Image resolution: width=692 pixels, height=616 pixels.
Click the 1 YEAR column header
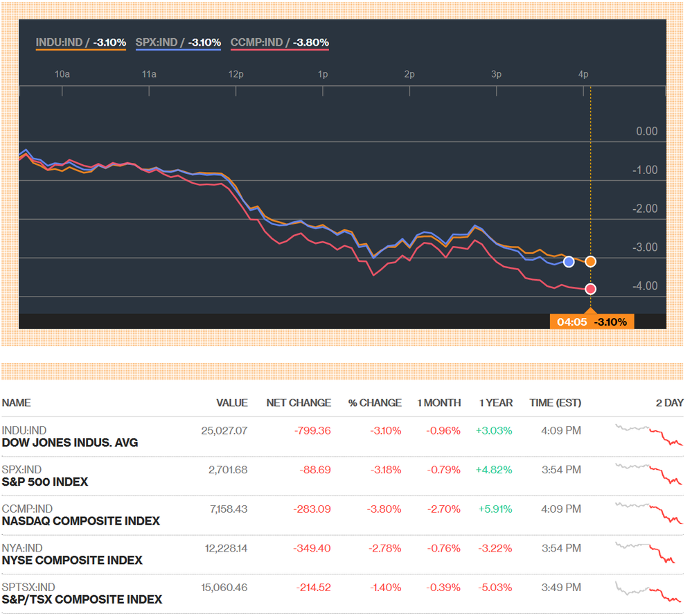[x=496, y=403]
